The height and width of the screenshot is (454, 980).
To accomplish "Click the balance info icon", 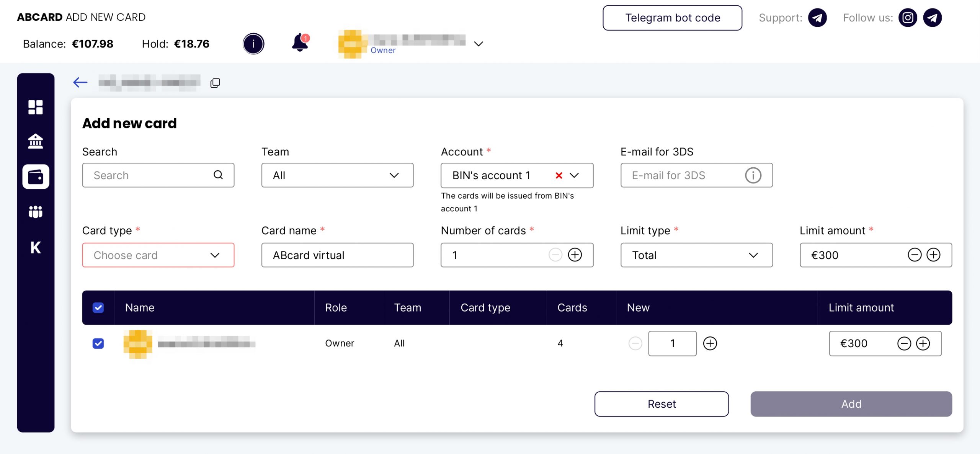I will pos(253,44).
